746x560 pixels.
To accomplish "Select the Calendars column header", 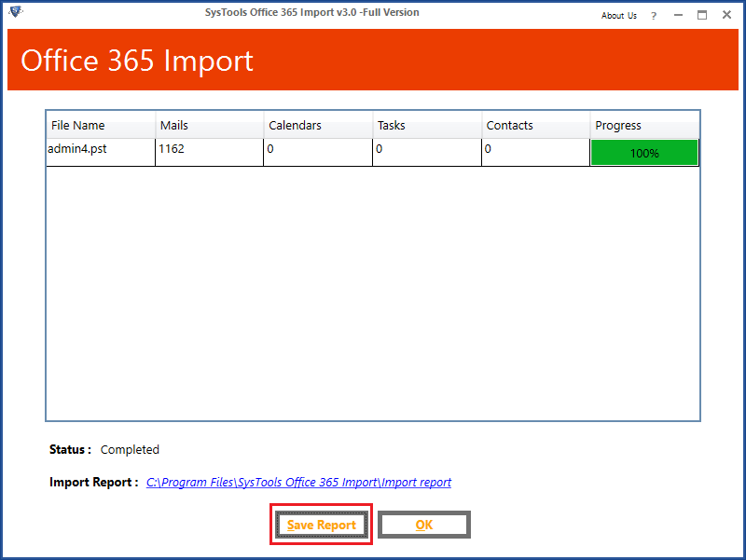I will coord(318,125).
